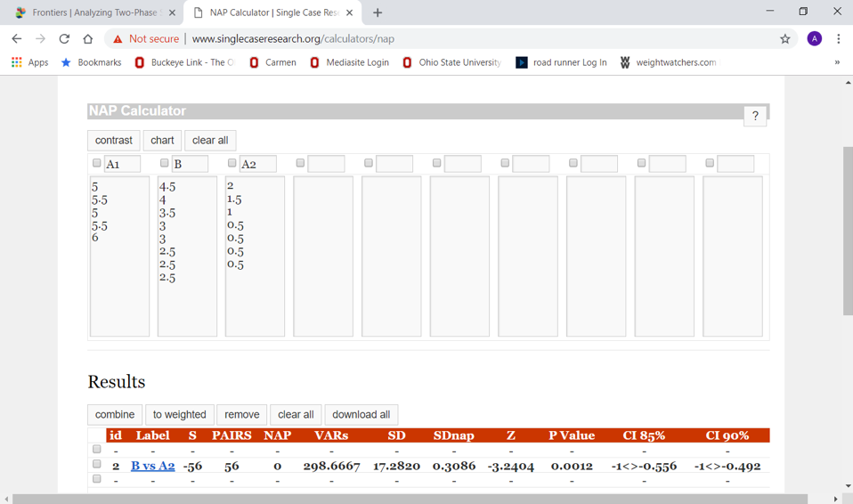Open the Bookmarks star folder
This screenshot has height=504, width=853.
[x=92, y=62]
